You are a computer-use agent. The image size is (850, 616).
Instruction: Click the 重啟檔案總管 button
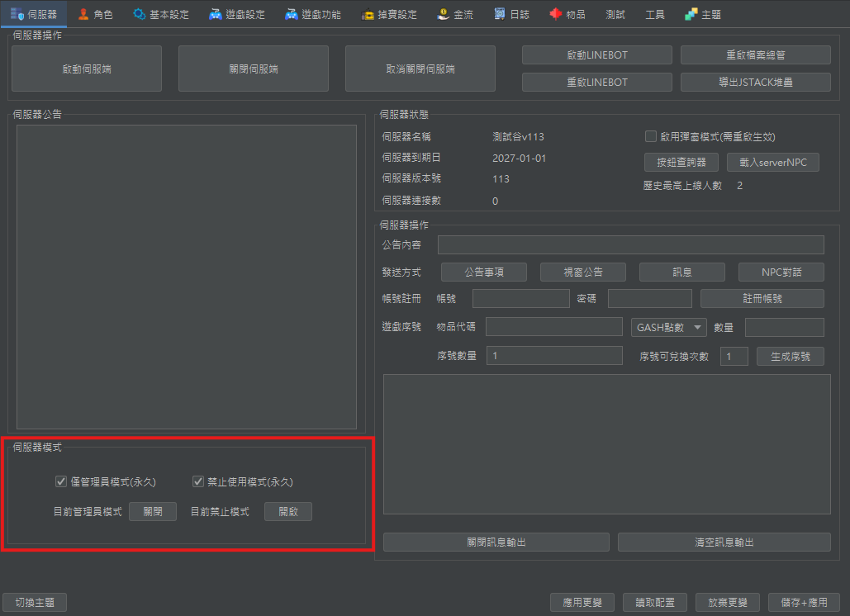click(756, 55)
